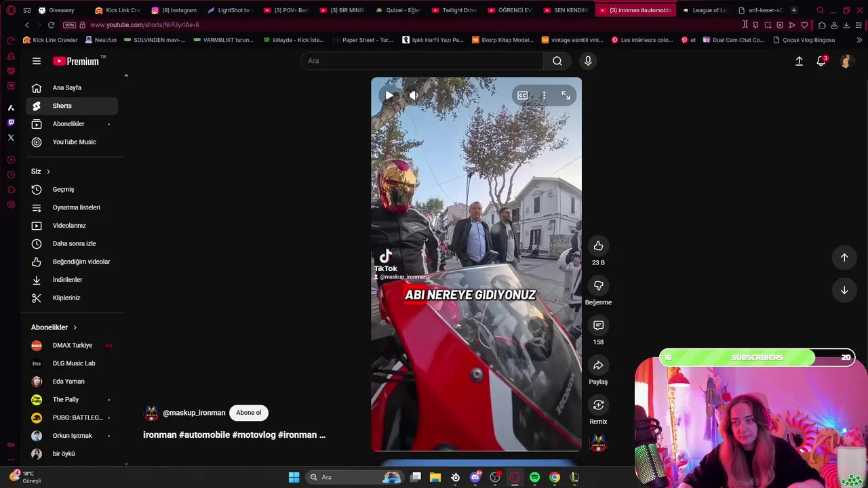The height and width of the screenshot is (488, 868).
Task: Open Eda Yaman subscription
Action: 72,382
